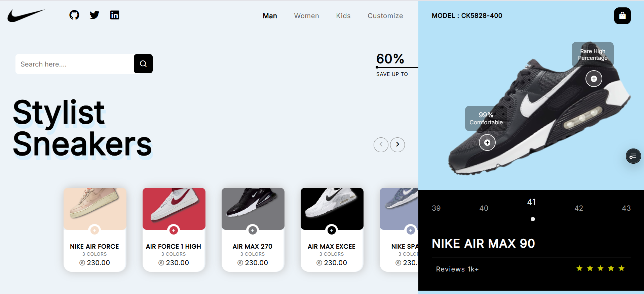Viewport: 644px width, 294px height.
Task: Click the plus icon on Air Max Excee card
Action: (332, 230)
